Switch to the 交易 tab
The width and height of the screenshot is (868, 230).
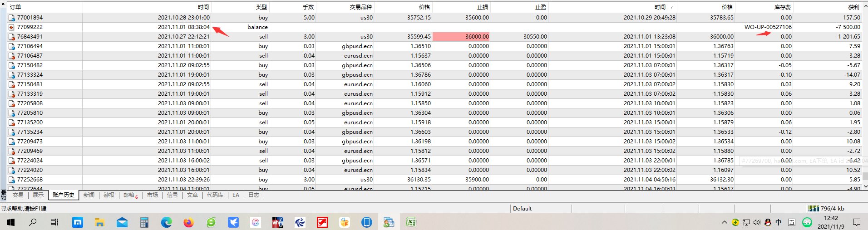pyautogui.click(x=18, y=195)
